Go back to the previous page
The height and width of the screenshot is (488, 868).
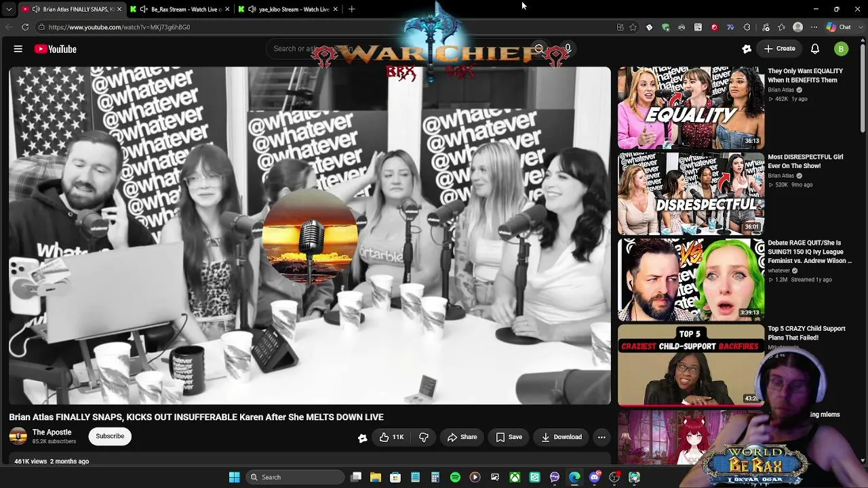(9, 27)
